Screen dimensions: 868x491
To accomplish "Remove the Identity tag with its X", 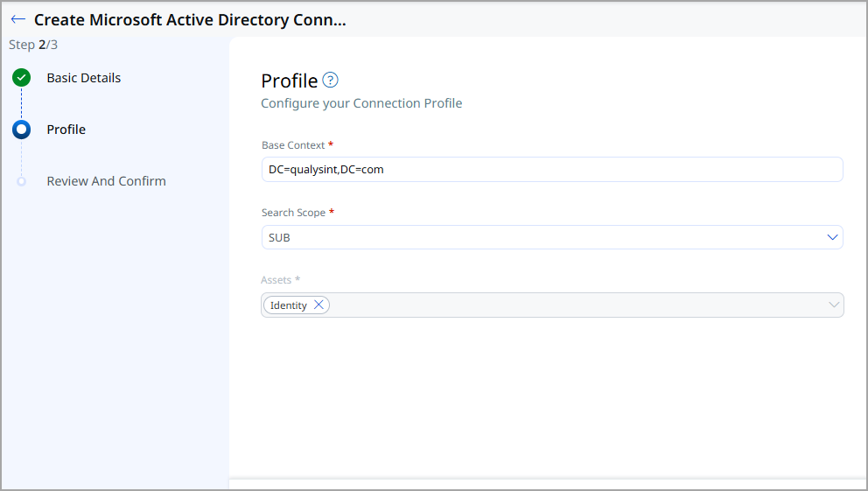I will (318, 305).
